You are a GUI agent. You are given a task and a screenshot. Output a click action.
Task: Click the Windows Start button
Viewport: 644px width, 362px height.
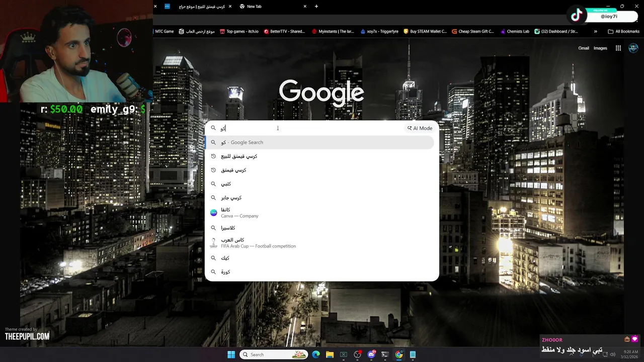click(x=231, y=354)
